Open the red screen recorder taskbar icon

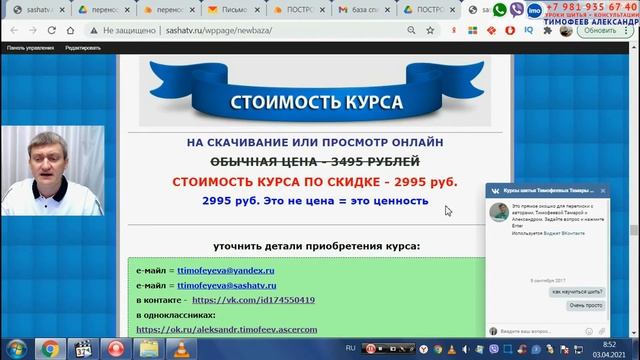coord(116,349)
